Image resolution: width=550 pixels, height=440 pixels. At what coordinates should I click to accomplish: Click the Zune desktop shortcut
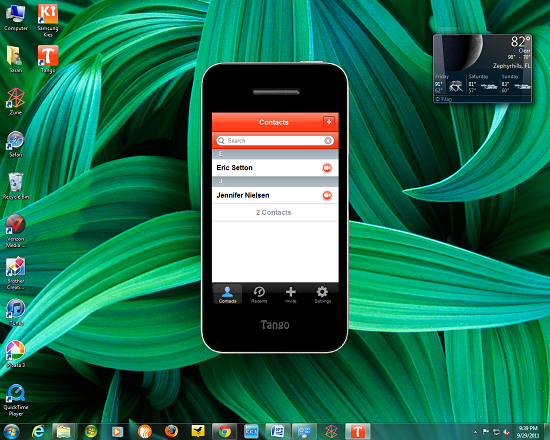point(16,101)
